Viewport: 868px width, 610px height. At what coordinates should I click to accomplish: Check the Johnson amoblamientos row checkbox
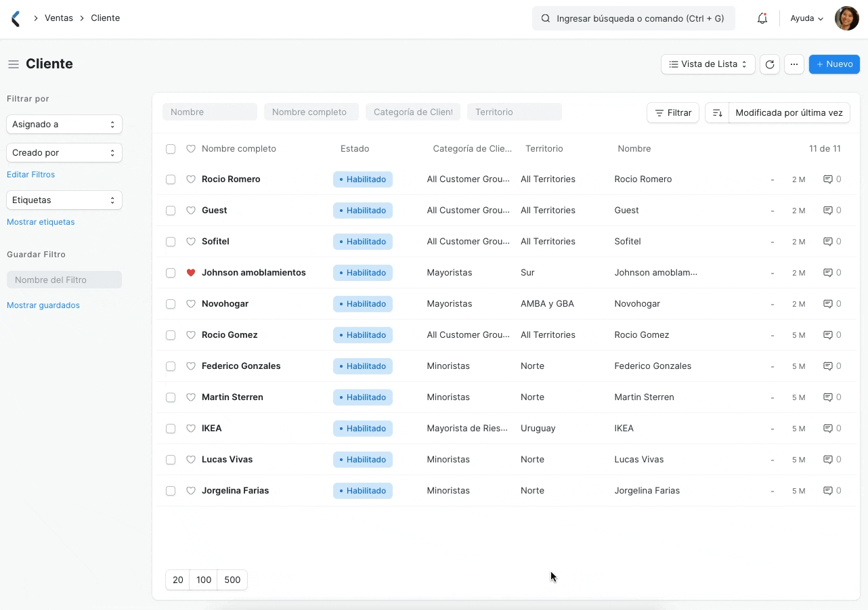coord(171,273)
